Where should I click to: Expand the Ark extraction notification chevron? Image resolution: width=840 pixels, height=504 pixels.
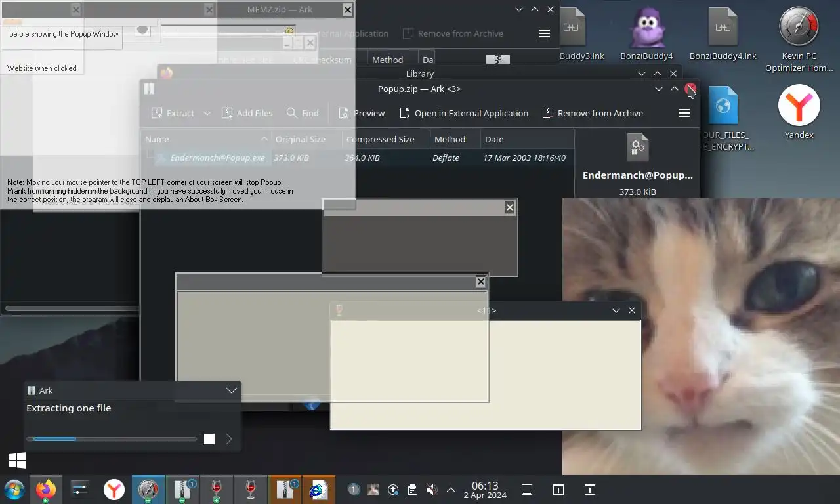pyautogui.click(x=231, y=390)
